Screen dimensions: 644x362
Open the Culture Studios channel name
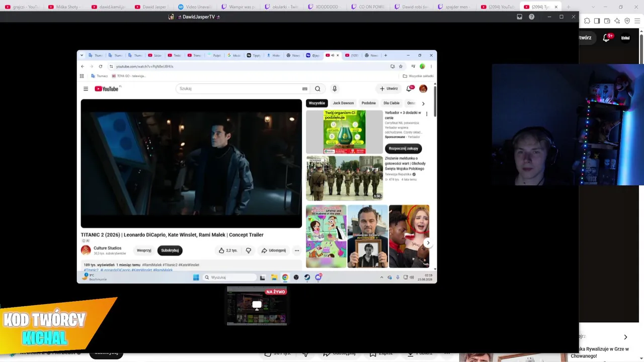[107, 248]
